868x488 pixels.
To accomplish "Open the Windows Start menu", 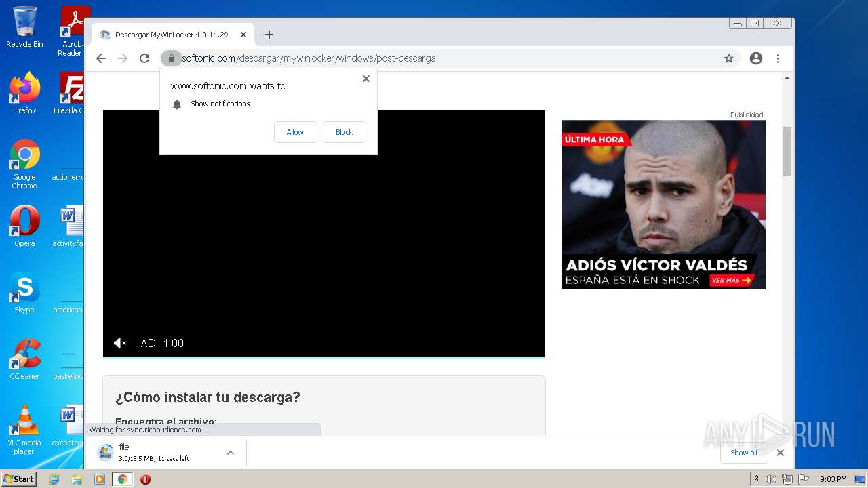I will pos(19,479).
